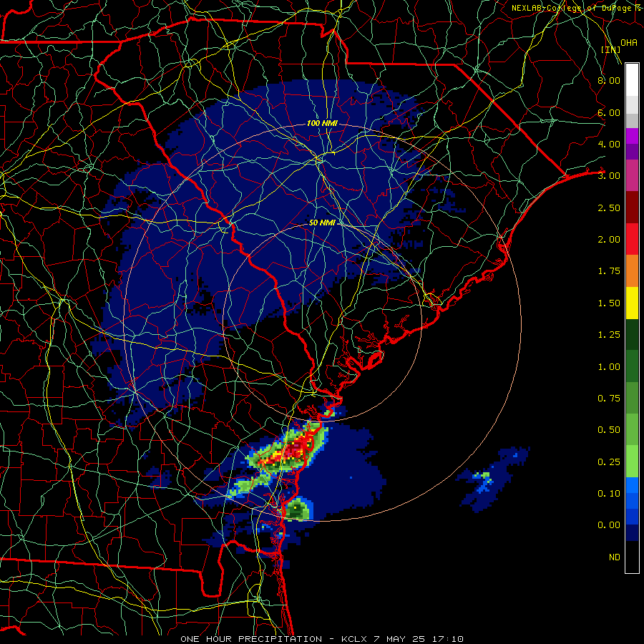This screenshot has height=644, width=644.
Task: Click the red 2.00 inch legend color band
Action: click(x=632, y=239)
